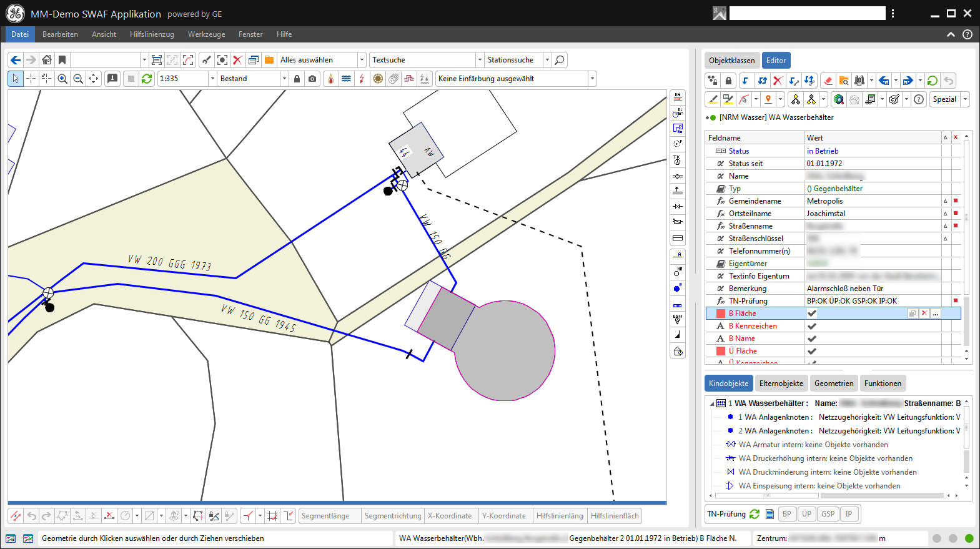Collapse the WA Wasserbehälter tree node
The height and width of the screenshot is (549, 980).
click(712, 404)
